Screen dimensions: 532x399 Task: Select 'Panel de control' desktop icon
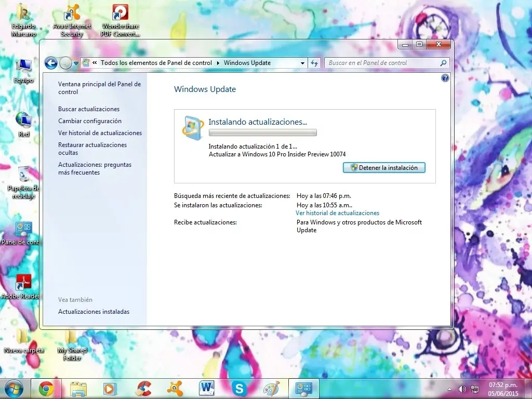coord(20,233)
